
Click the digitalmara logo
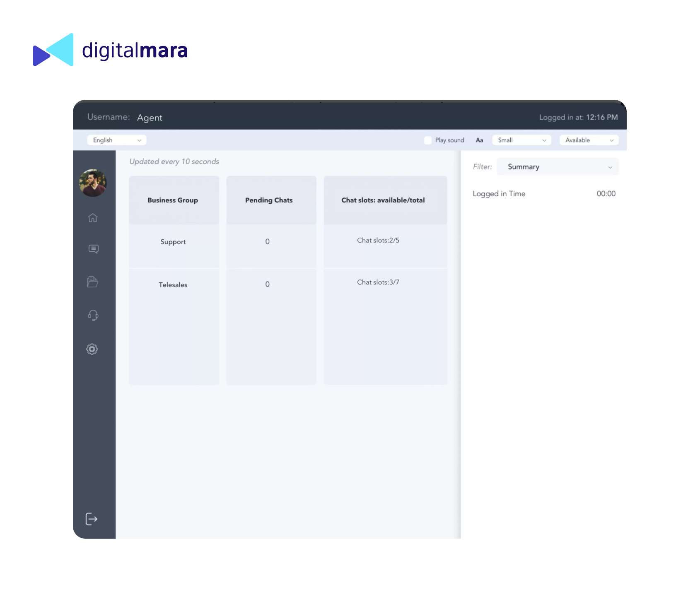pyautogui.click(x=111, y=50)
